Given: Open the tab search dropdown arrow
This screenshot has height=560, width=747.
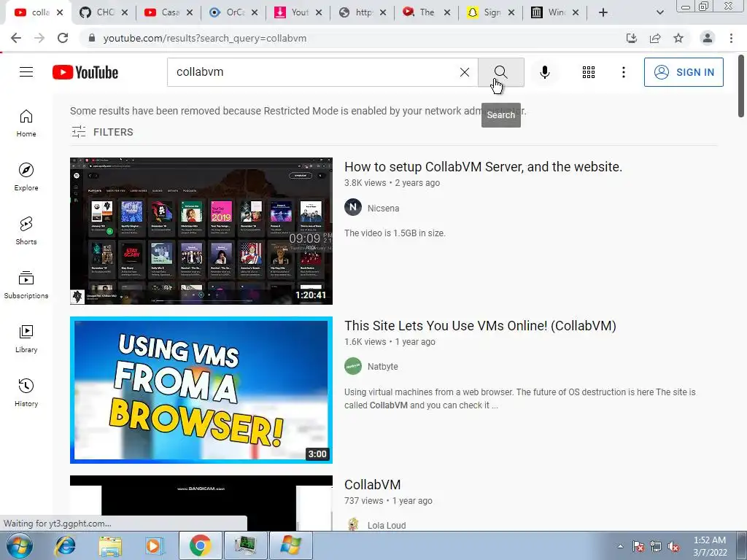Looking at the screenshot, I should pyautogui.click(x=659, y=12).
